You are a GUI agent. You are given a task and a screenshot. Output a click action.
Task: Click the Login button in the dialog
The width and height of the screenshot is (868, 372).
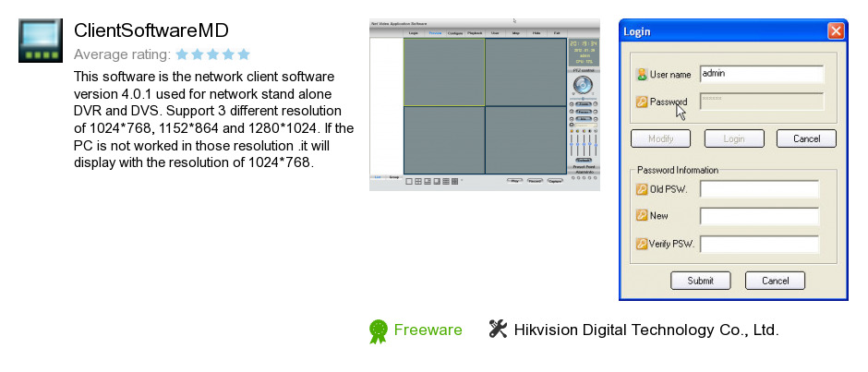click(734, 138)
